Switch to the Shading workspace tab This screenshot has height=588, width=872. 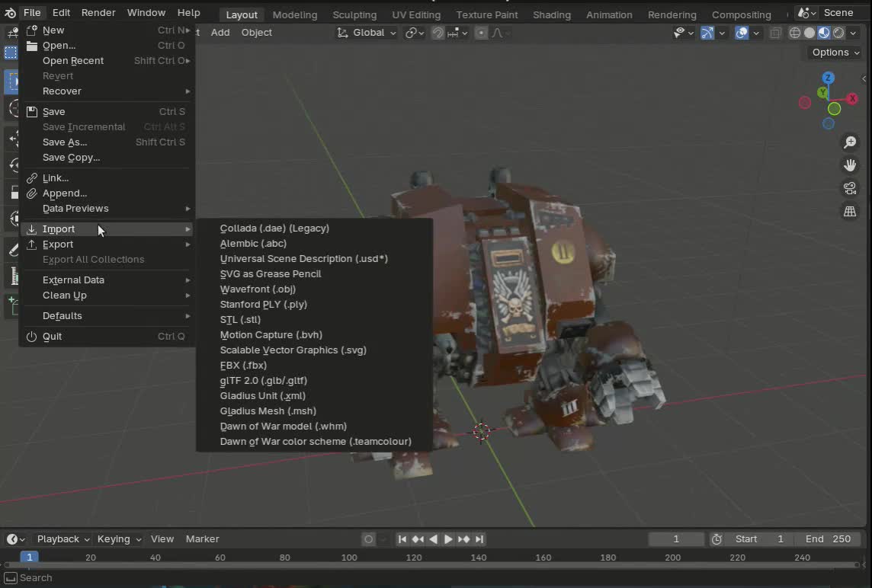pyautogui.click(x=551, y=14)
